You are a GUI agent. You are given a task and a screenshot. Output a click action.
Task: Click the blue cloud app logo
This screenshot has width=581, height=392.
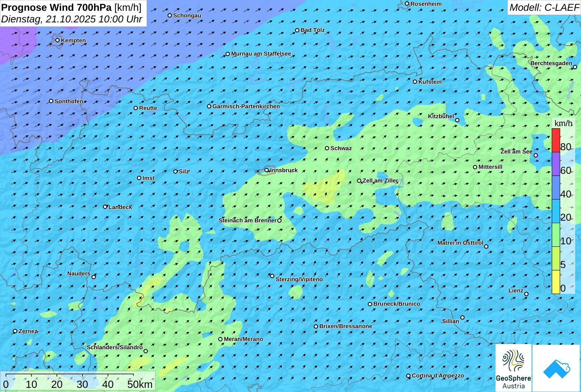click(556, 368)
